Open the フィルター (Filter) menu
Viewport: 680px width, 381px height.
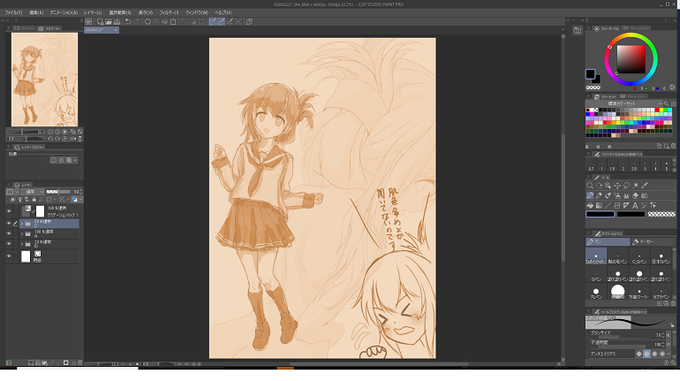pyautogui.click(x=169, y=13)
